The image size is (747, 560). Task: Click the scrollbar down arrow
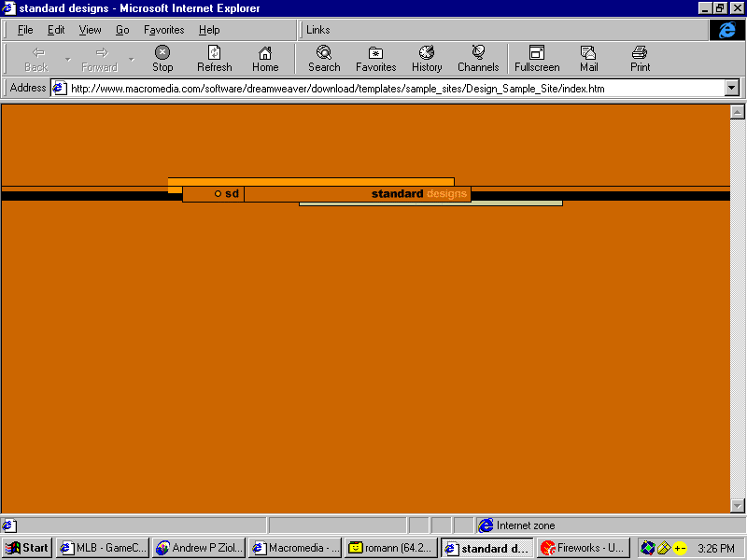737,506
